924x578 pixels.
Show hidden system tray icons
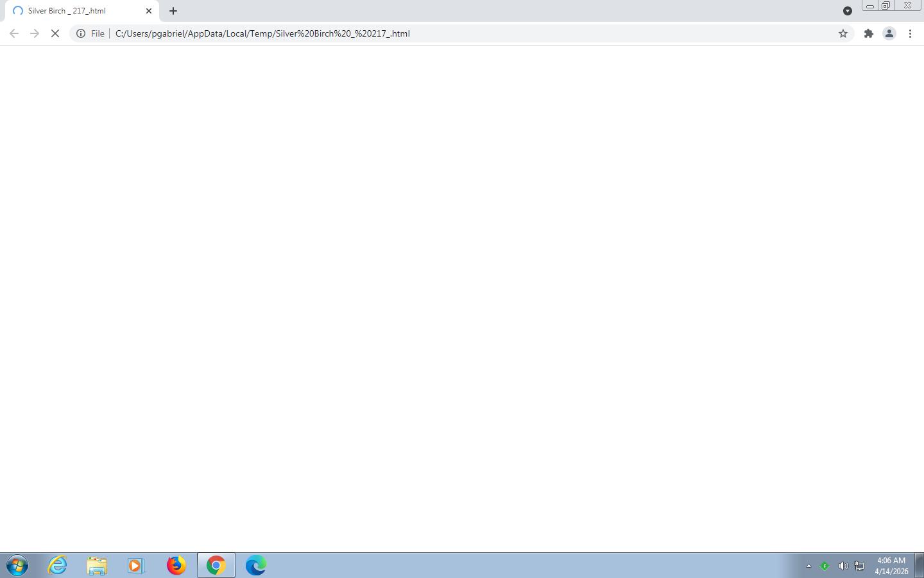(x=809, y=566)
